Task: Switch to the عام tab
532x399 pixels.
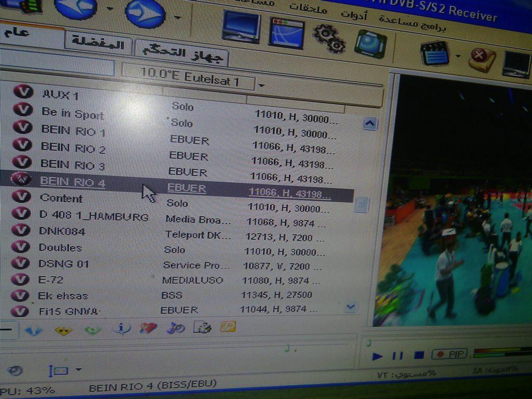Action: pyautogui.click(x=32, y=35)
